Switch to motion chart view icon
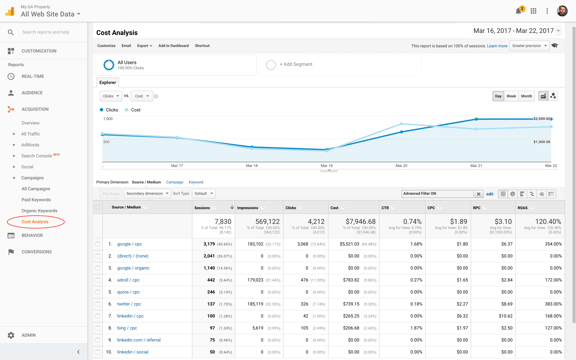 553,96
